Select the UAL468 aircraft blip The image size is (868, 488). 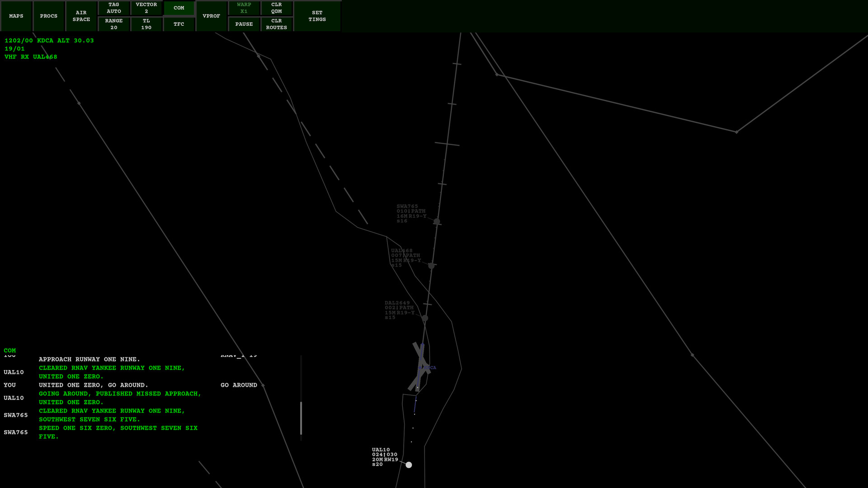pos(431,266)
